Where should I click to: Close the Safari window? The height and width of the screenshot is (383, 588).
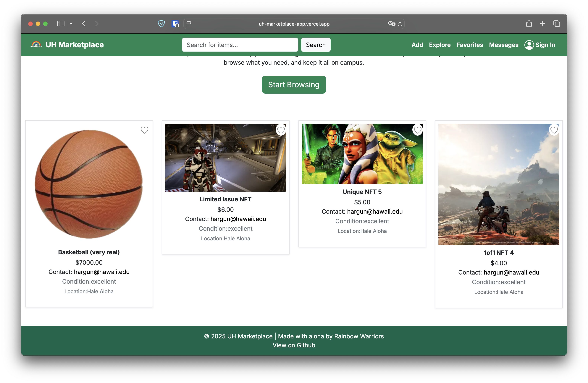click(x=31, y=24)
